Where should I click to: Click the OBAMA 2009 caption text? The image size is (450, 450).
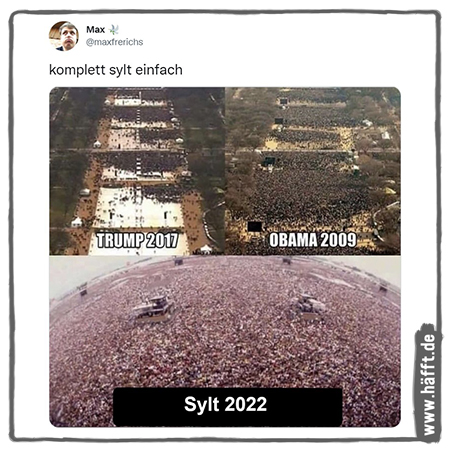point(313,240)
